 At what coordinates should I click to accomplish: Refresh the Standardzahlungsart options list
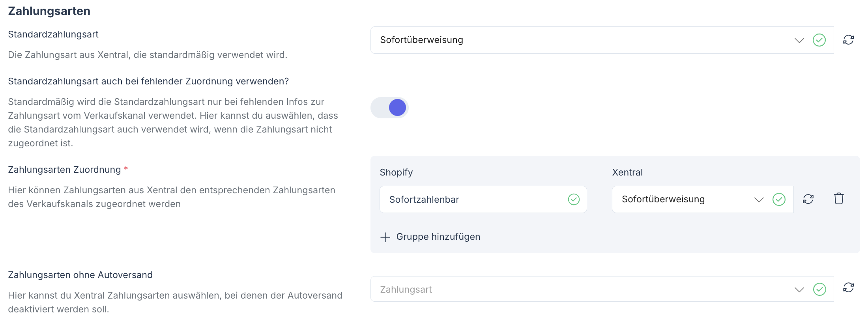848,40
